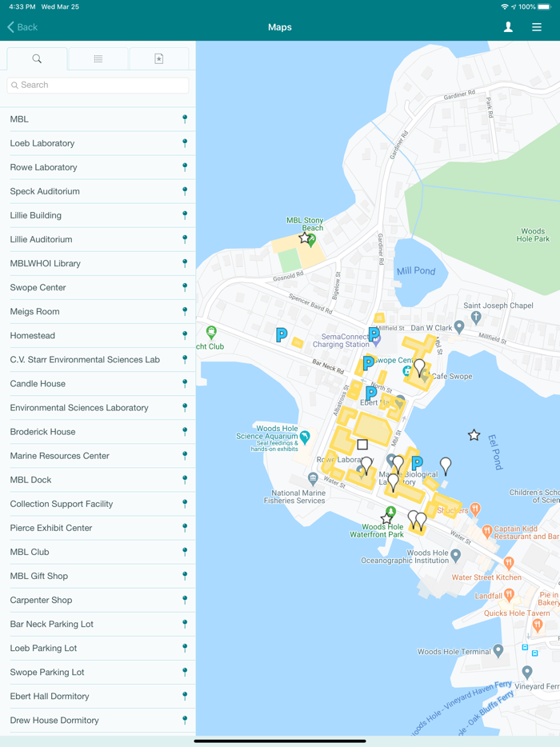The width and height of the screenshot is (560, 747).
Task: Tap Shuckers restaurant map icon
Action: click(x=474, y=509)
